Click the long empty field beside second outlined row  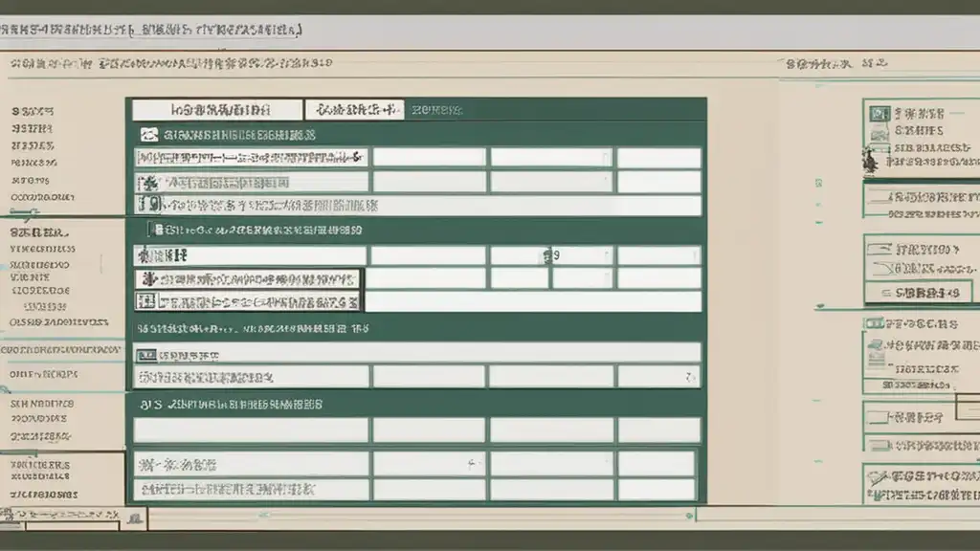pyautogui.click(x=532, y=301)
